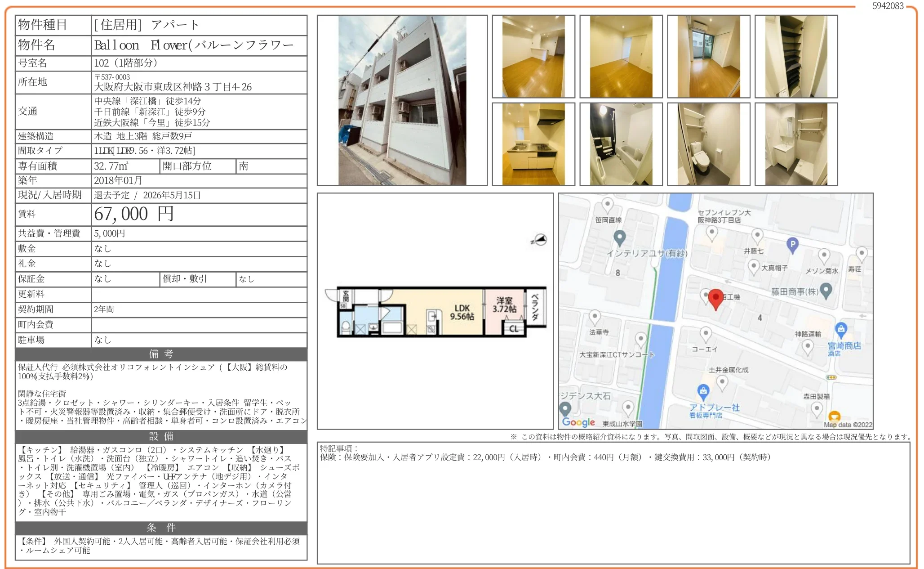Screen dimensions: 924x569
Task: Click the orange cafe marker near Map data
Action: (834, 416)
